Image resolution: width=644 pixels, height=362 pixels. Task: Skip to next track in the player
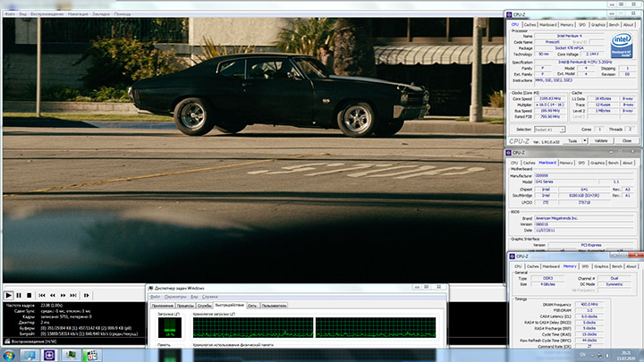click(x=73, y=295)
